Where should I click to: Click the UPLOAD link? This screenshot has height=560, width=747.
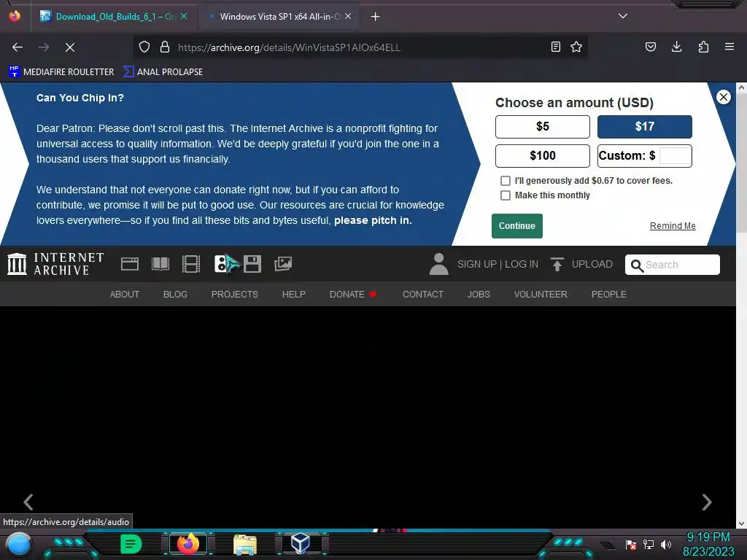(x=581, y=264)
